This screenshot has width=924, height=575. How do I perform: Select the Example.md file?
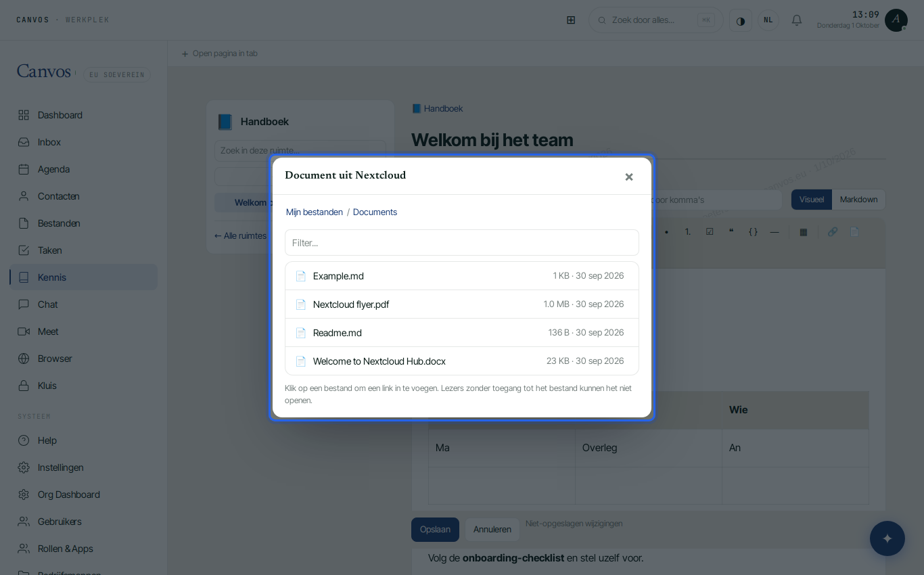462,276
